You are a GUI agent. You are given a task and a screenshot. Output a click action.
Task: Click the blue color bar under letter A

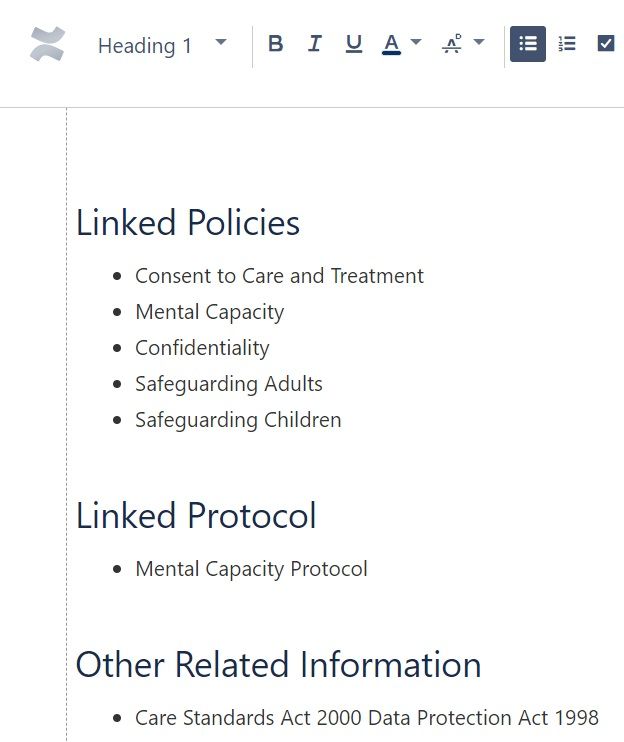click(x=391, y=54)
